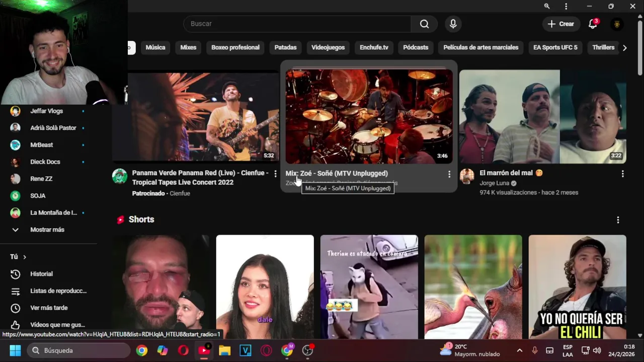The image size is (644, 362).
Task: Open Shorts section options menu
Action: [x=618, y=220]
